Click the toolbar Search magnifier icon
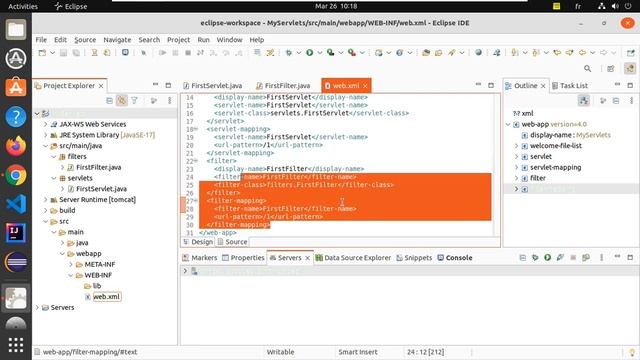The height and width of the screenshot is (360, 640). 587,69
